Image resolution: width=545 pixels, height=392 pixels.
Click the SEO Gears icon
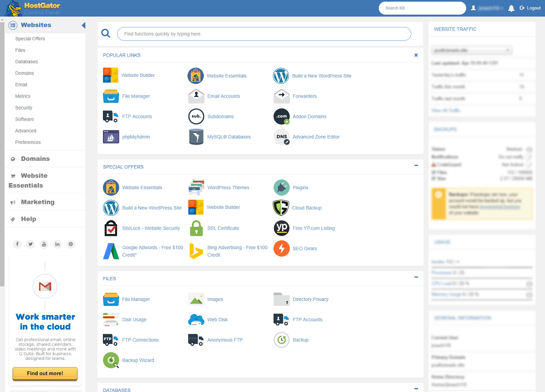(x=282, y=249)
